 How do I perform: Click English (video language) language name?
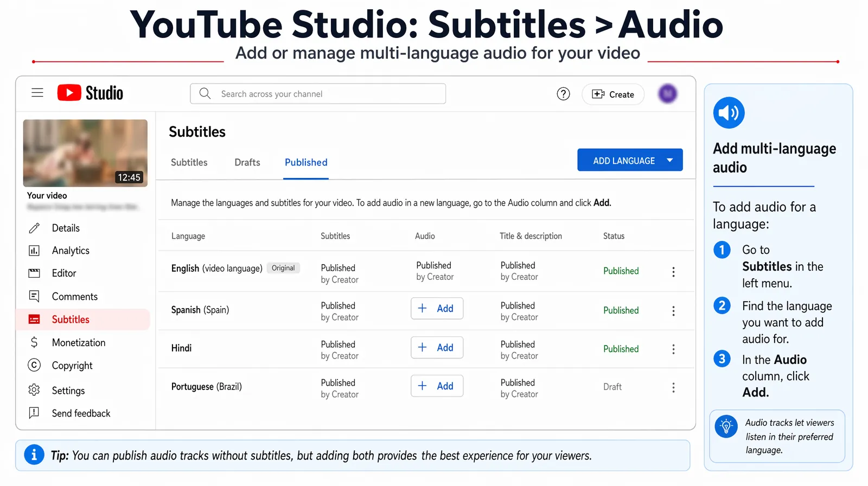216,268
